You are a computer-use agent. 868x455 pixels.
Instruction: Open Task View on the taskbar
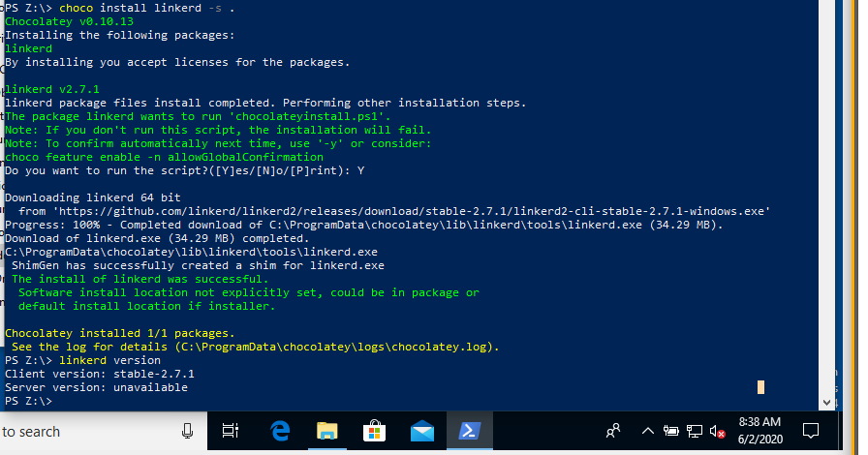pyautogui.click(x=231, y=431)
